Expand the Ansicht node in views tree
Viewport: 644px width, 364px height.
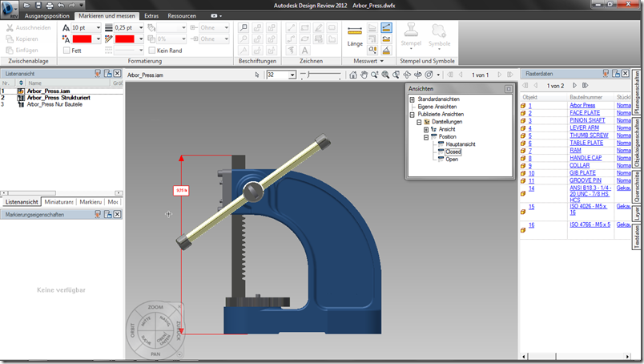(x=426, y=130)
